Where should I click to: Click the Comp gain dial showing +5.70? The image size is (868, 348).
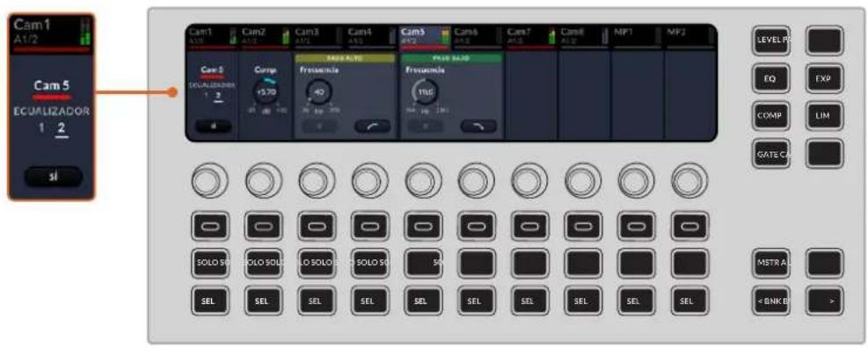tap(266, 92)
